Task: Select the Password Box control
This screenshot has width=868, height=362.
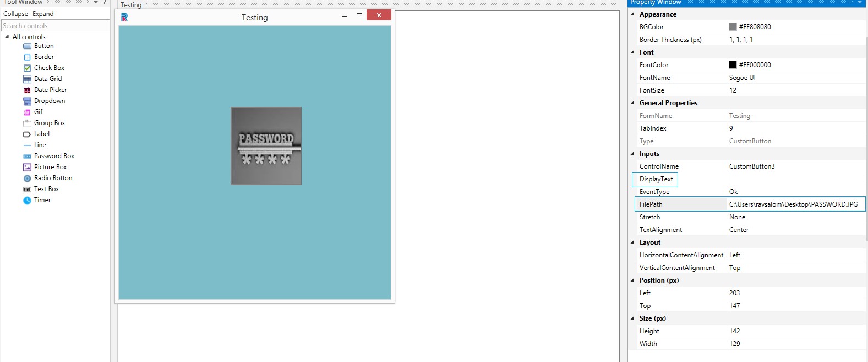Action: tap(54, 156)
